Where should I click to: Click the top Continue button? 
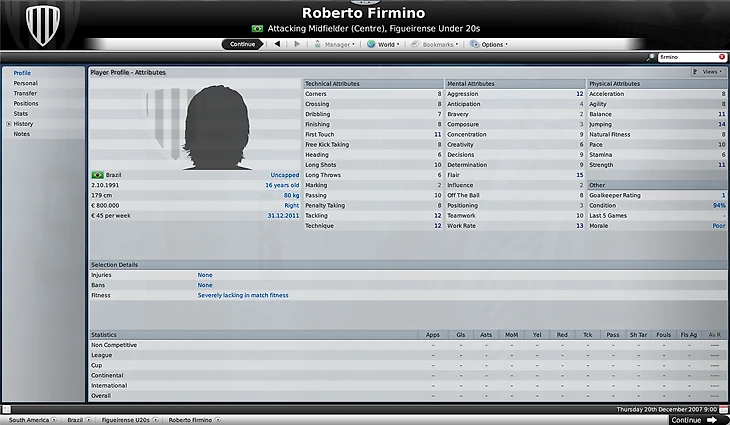click(x=242, y=44)
